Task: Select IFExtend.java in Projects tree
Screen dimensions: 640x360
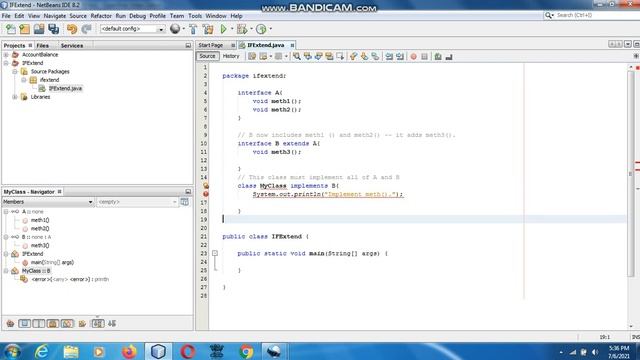Action: tap(65, 88)
